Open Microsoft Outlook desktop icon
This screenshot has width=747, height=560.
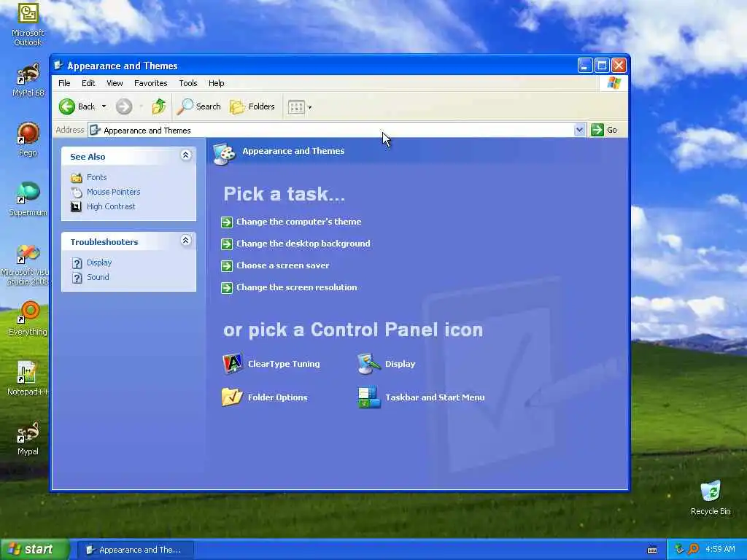tap(28, 23)
